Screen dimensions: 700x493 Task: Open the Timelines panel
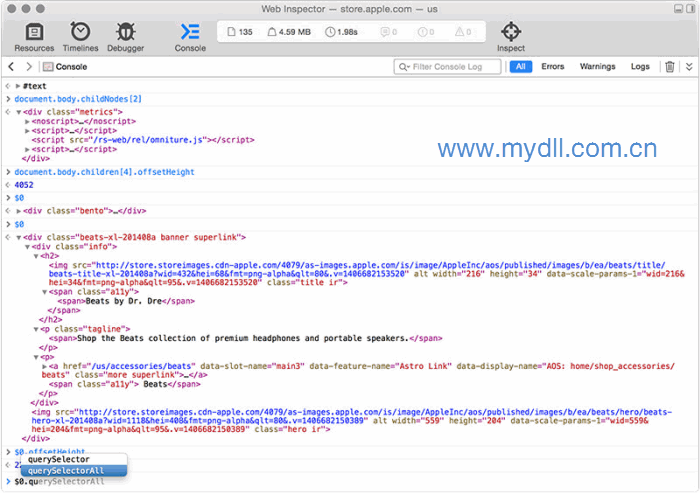click(80, 38)
